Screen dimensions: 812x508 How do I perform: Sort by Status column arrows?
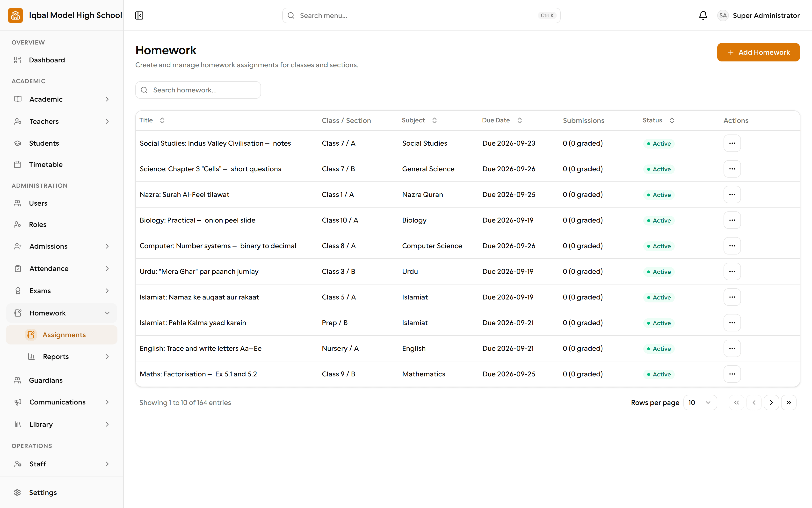672,120
